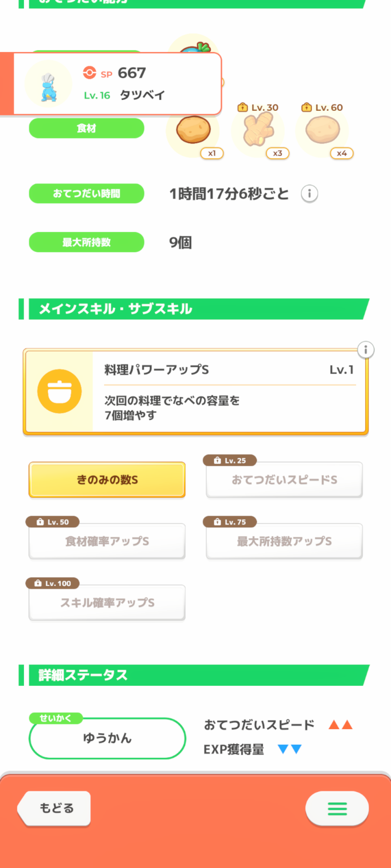Select the きのみの数S sub skill

107,480
